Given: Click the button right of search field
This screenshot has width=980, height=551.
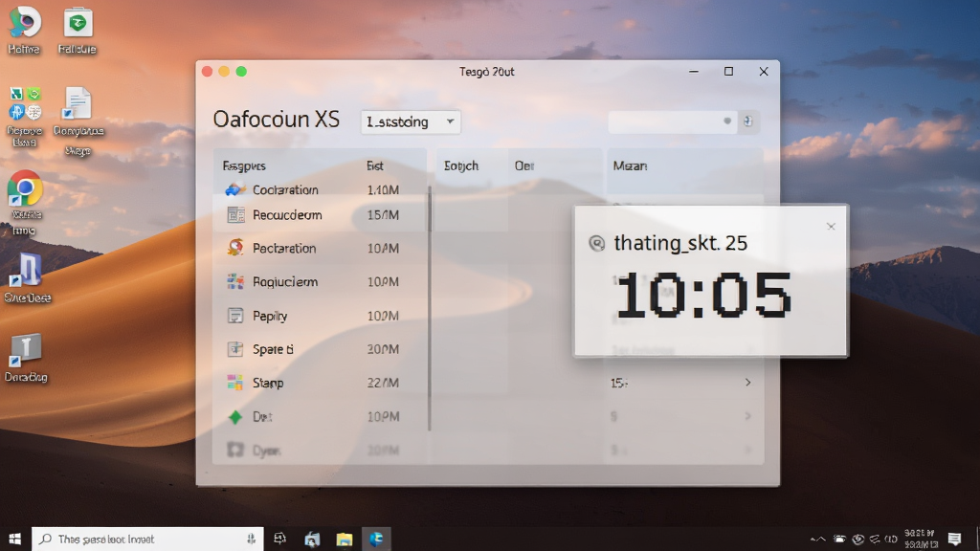Looking at the screenshot, I should coord(748,121).
